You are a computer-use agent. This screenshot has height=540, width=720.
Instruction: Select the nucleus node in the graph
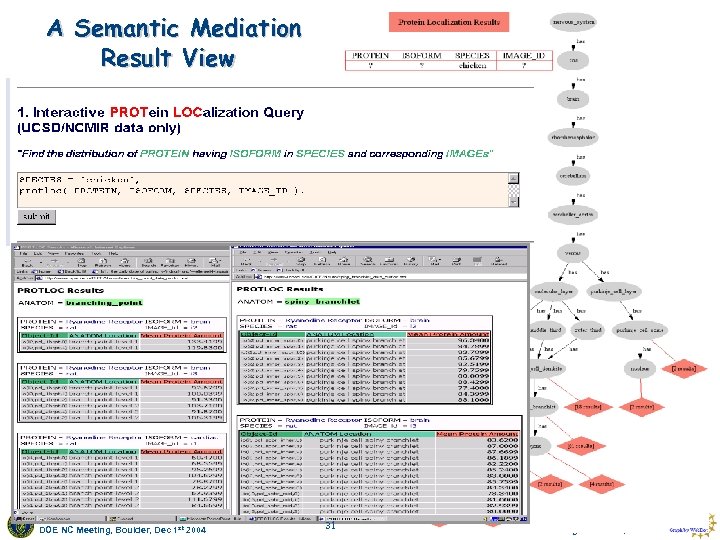click(x=640, y=369)
